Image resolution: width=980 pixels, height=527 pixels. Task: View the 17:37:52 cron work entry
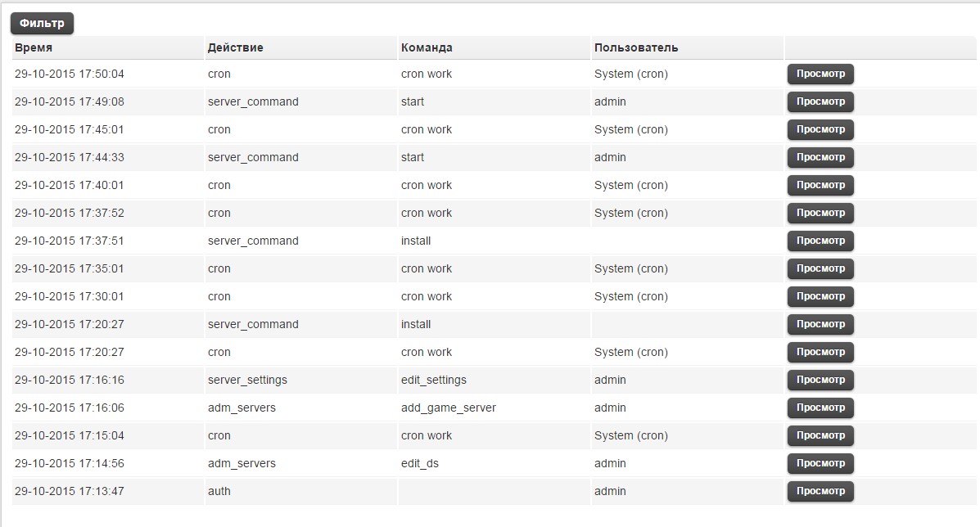click(820, 214)
